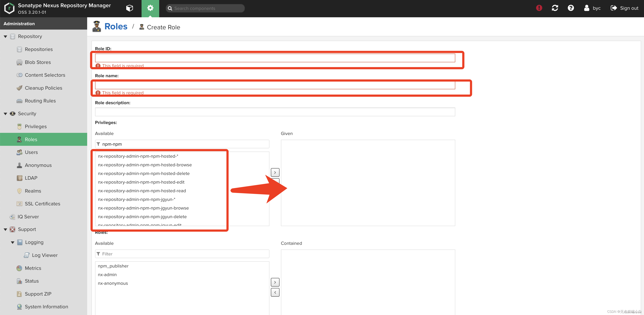Image resolution: width=644 pixels, height=315 pixels.
Task: Collapse the Logging tree node
Action: click(12, 242)
